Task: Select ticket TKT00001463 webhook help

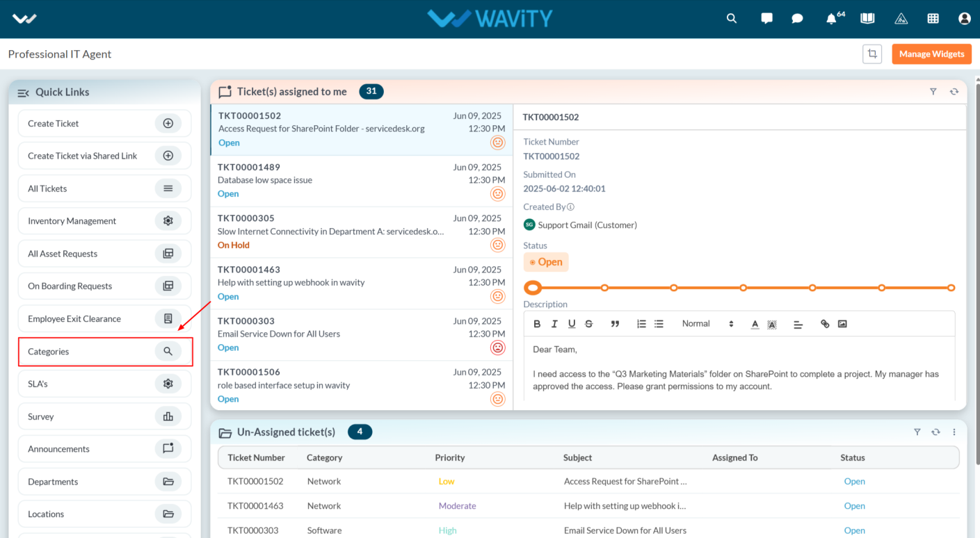Action: pyautogui.click(x=362, y=284)
